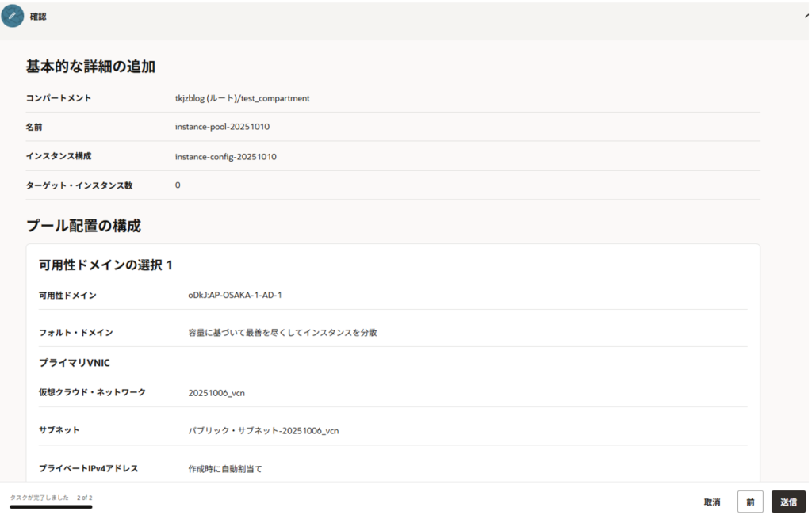Cancel the wizard with the 取消 button

pyautogui.click(x=712, y=502)
